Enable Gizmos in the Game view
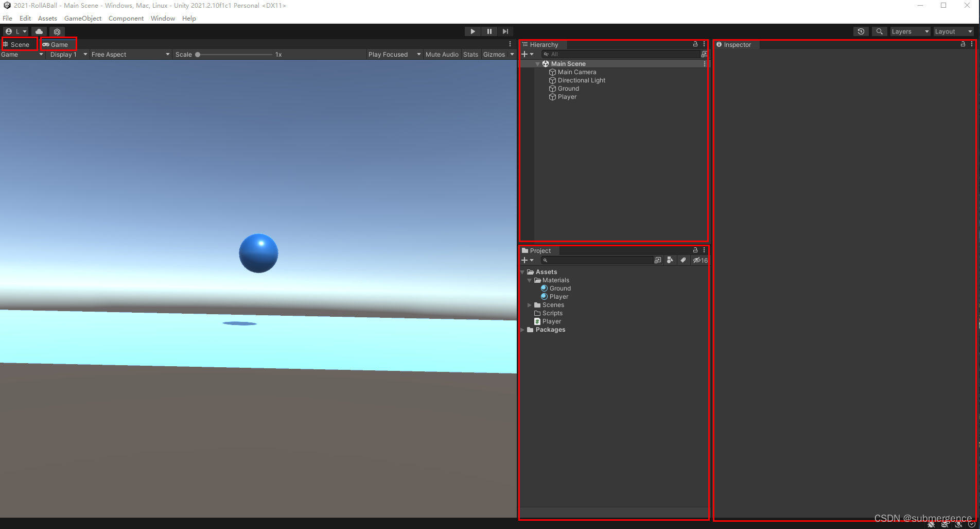This screenshot has width=980, height=529. click(495, 54)
